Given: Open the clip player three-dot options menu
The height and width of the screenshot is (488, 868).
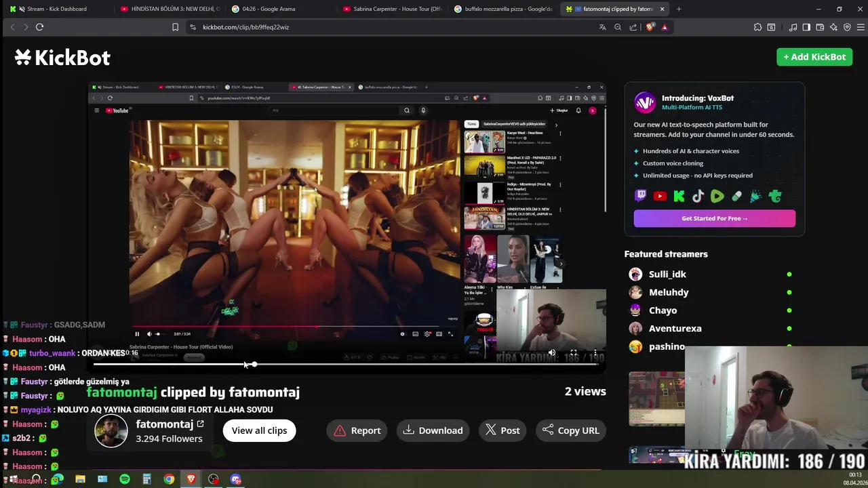Looking at the screenshot, I should 595,353.
